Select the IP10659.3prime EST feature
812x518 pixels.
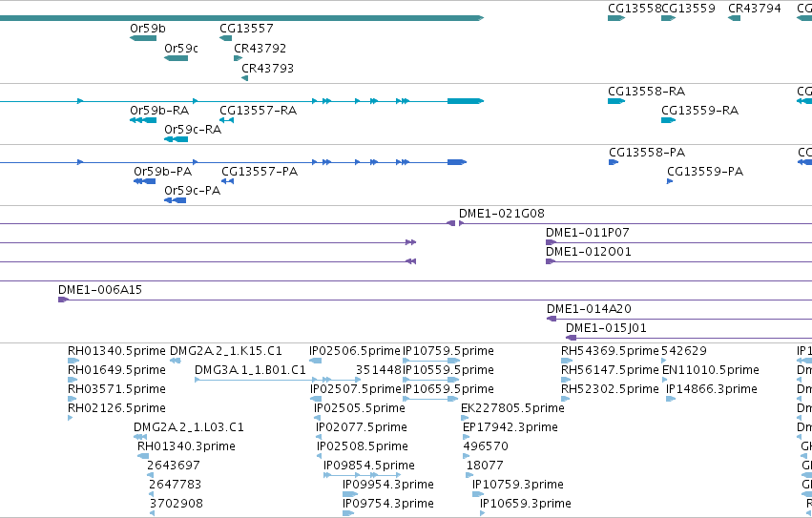click(483, 513)
